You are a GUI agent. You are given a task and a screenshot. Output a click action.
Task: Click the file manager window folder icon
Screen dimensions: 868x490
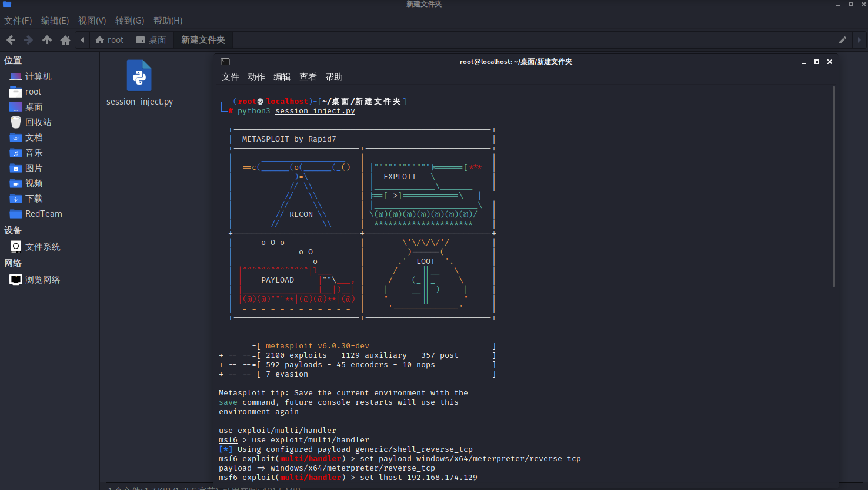tap(7, 4)
